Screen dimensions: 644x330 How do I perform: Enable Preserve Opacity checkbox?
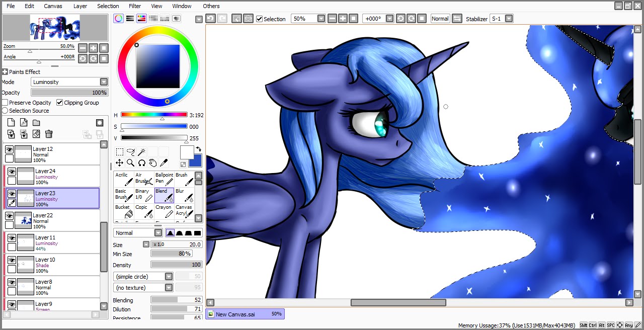[5, 103]
